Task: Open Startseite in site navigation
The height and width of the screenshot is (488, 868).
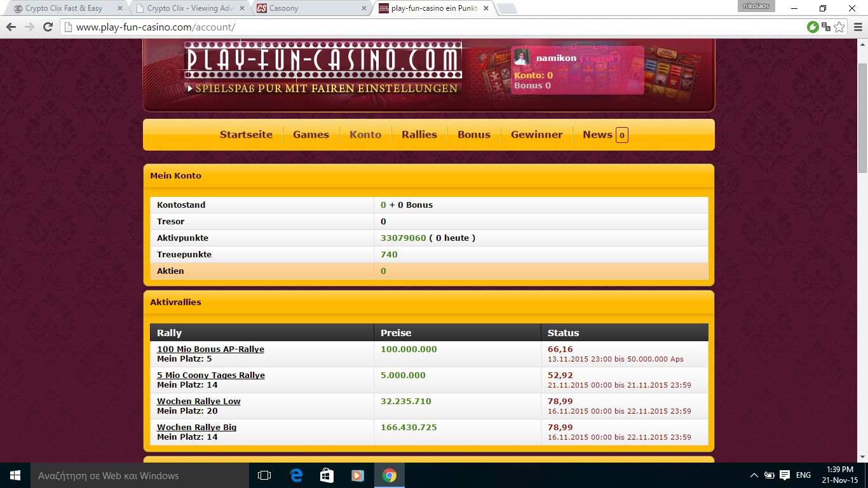Action: pyautogui.click(x=246, y=135)
